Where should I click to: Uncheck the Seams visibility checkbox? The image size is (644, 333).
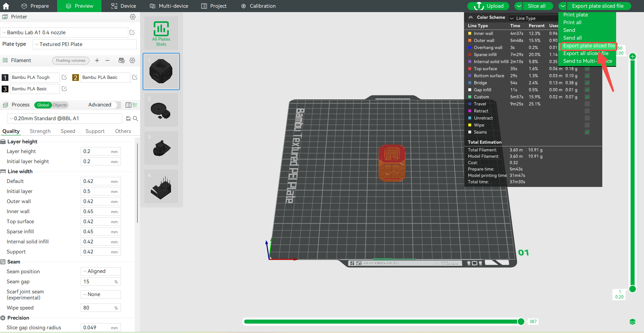[587, 132]
